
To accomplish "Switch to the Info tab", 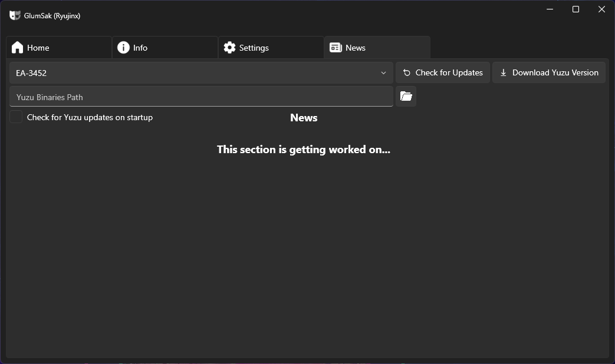I will 165,48.
